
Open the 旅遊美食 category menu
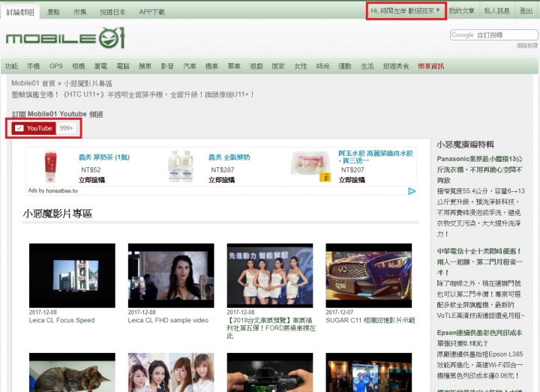396,66
